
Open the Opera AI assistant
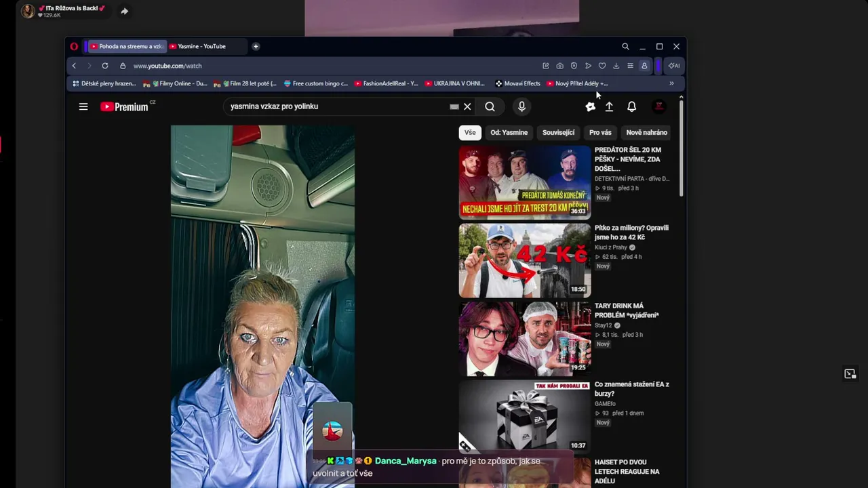[x=674, y=66]
